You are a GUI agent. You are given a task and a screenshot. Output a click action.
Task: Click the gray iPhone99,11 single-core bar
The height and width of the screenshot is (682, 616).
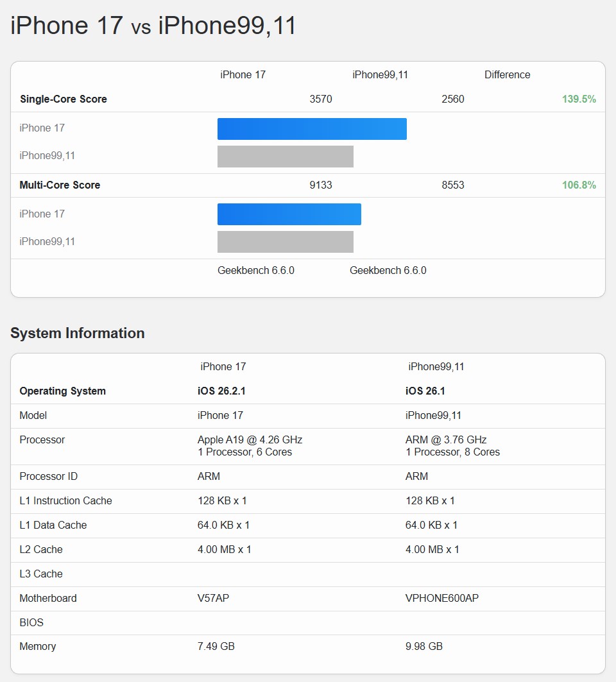coord(285,157)
